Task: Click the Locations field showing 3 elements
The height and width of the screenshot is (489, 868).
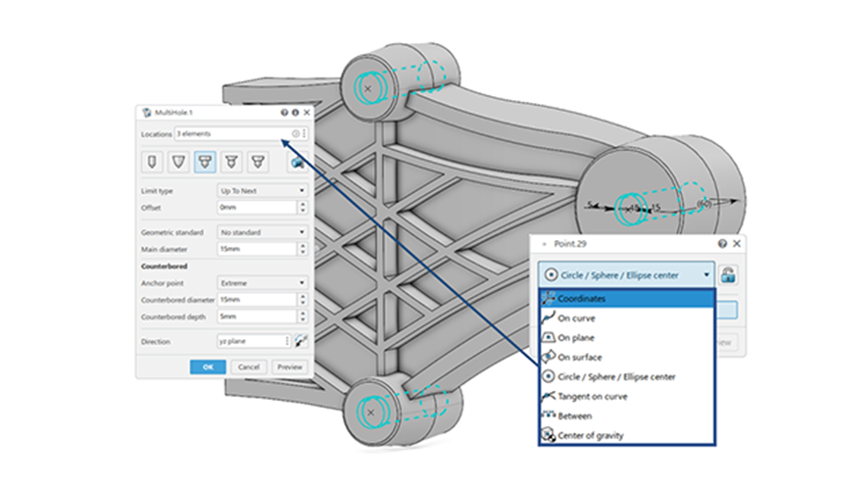Action: coord(231,133)
